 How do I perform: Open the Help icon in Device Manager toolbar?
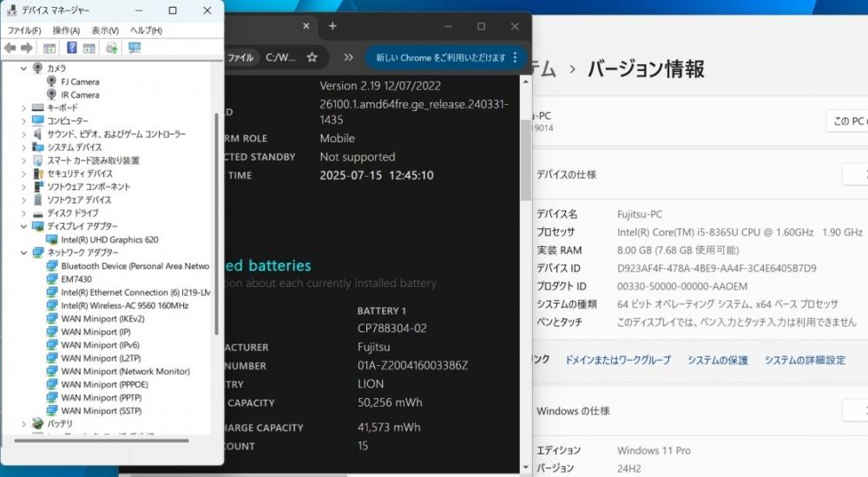[71, 49]
